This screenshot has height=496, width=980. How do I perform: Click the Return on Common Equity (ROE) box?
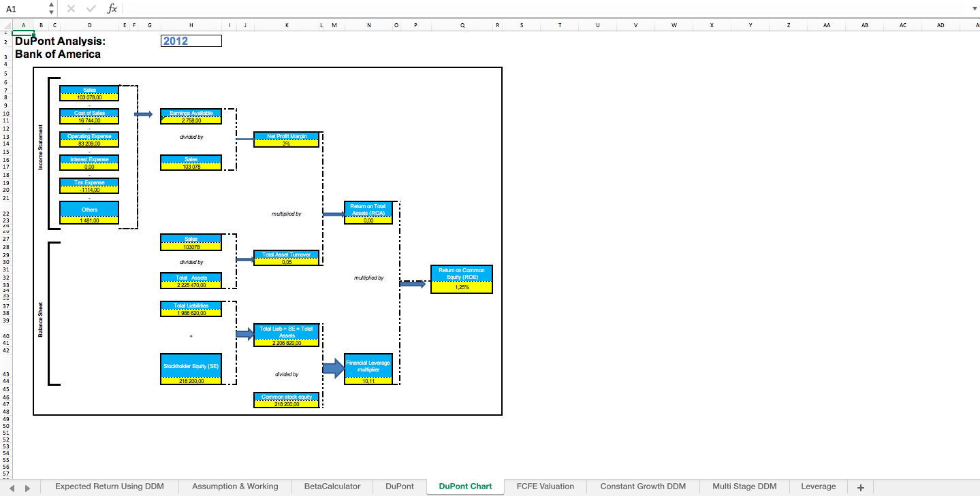(462, 279)
